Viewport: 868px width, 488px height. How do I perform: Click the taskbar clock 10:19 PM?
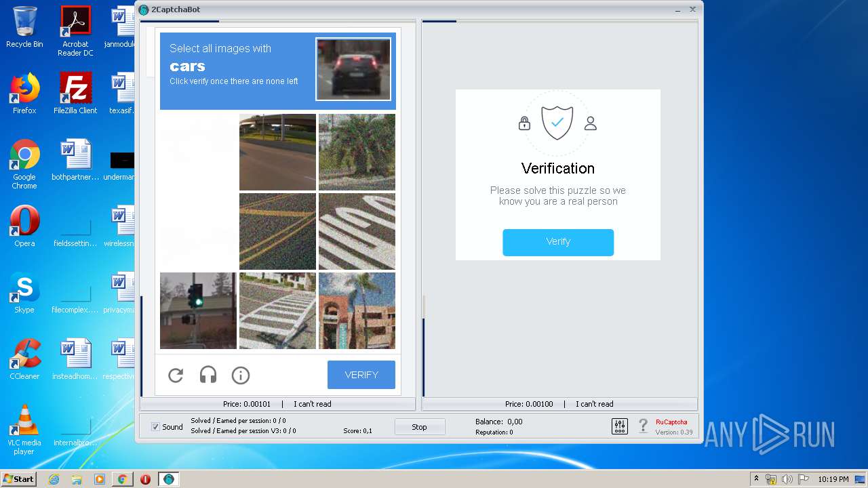tap(833, 479)
